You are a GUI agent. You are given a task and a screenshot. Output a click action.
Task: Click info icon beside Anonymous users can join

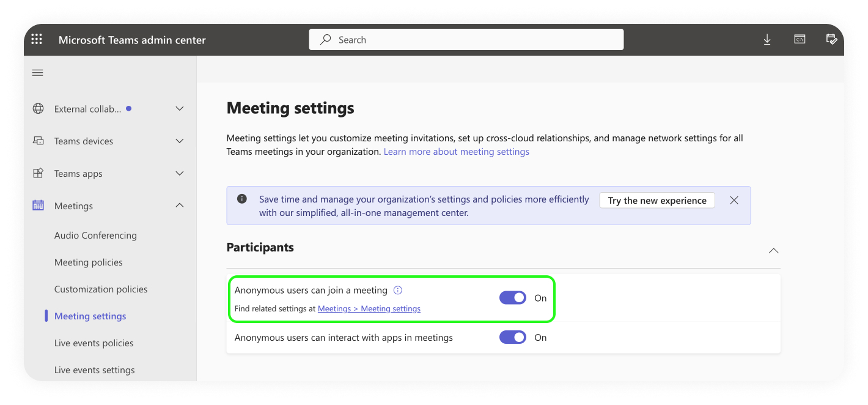398,290
